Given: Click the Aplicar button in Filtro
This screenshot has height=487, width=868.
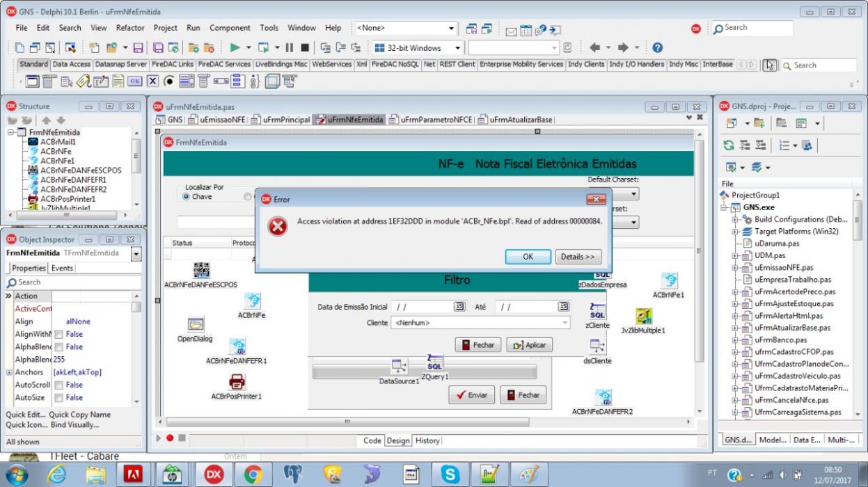Looking at the screenshot, I should click(529, 345).
